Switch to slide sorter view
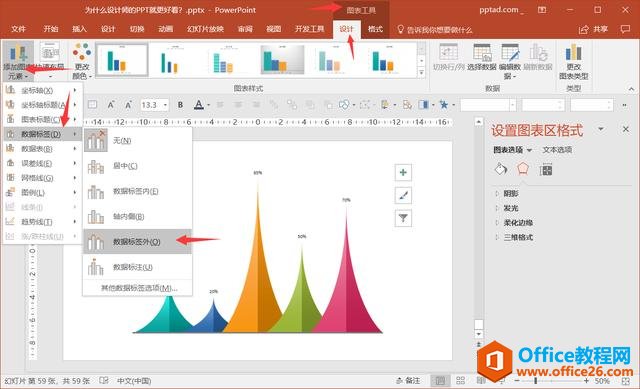The width and height of the screenshot is (640, 389). 460,381
